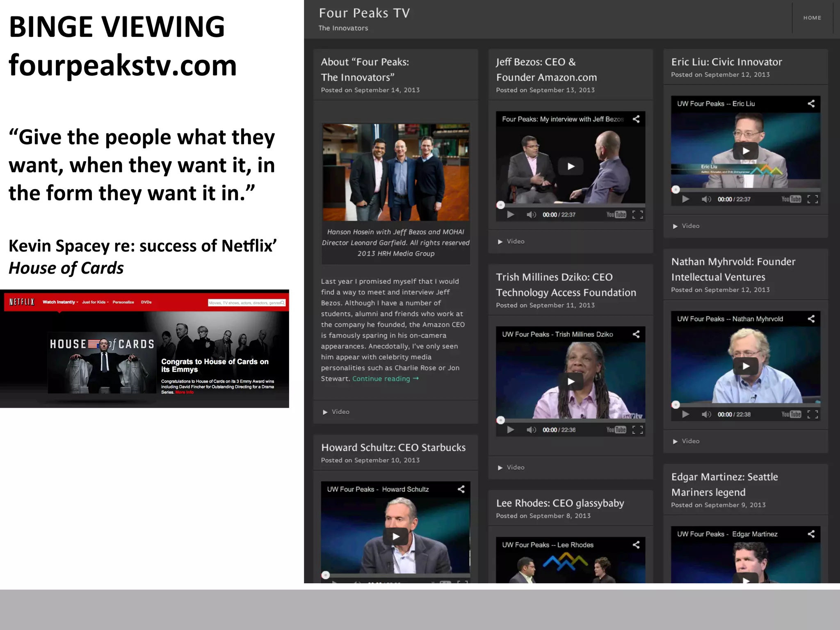Screen dimensions: 840x630
Task: Click the Four Peaks TV site title
Action: [364, 13]
